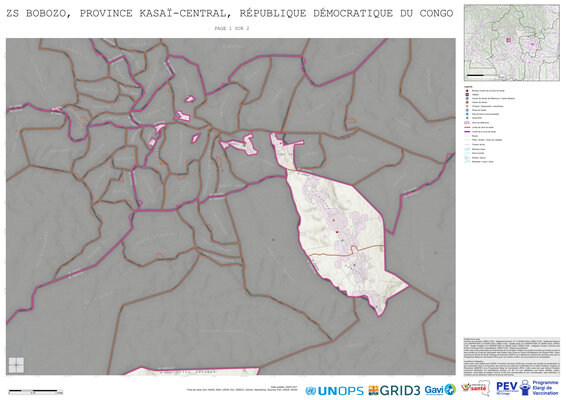The height and width of the screenshot is (400, 566).
Task: Click the black hospital symbol in legend
Action: tap(467, 95)
